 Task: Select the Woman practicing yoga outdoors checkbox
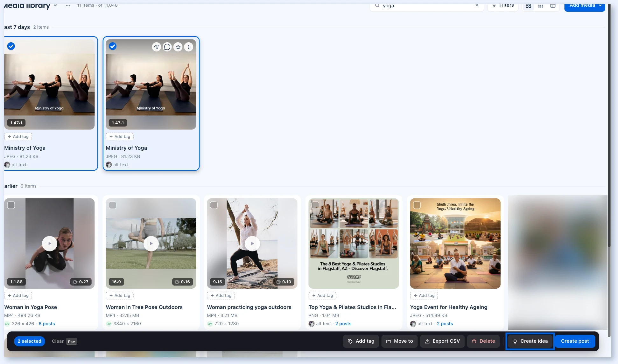(x=214, y=205)
